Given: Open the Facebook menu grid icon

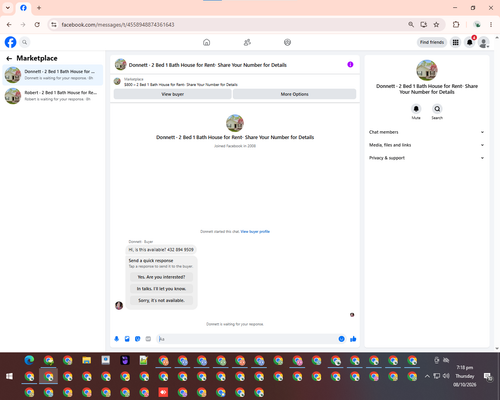Looking at the screenshot, I should (455, 42).
